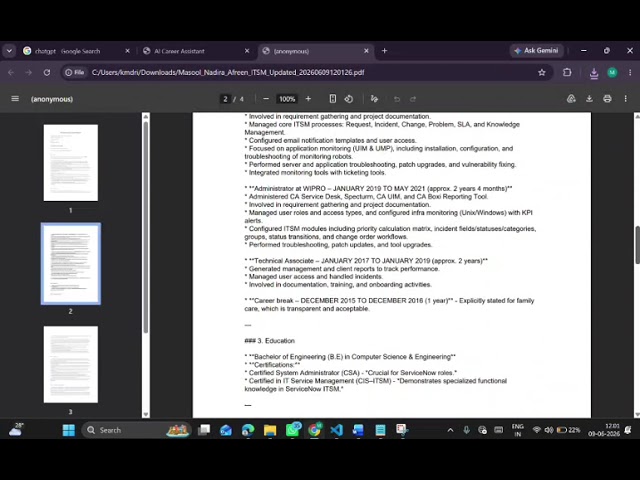Click the "Certified System Administrator (CSA)" line
Image resolution: width=640 pixels, height=480 pixels.
pyautogui.click(x=350, y=373)
